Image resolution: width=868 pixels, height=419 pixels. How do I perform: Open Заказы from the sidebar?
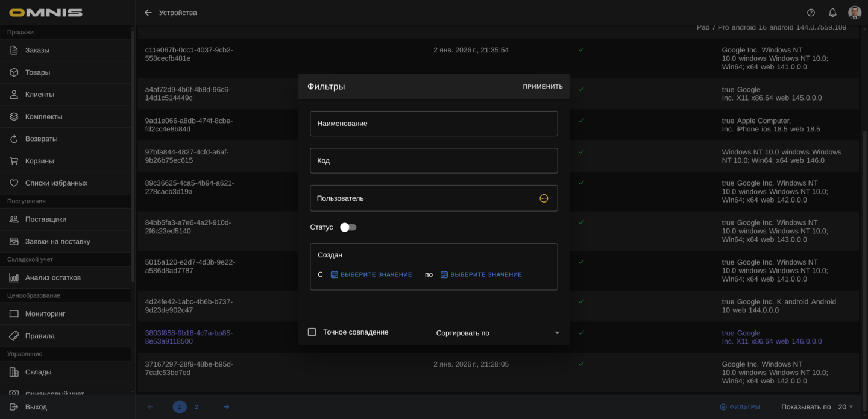37,50
